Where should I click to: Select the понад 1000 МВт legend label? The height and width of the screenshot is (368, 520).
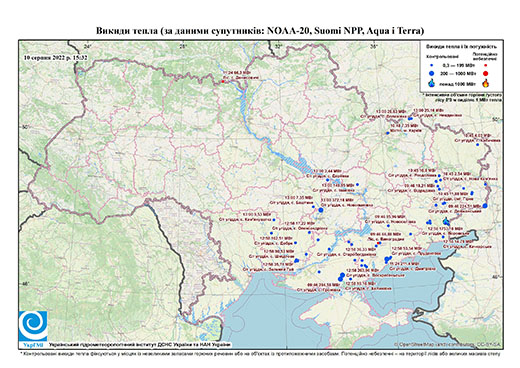458,83
